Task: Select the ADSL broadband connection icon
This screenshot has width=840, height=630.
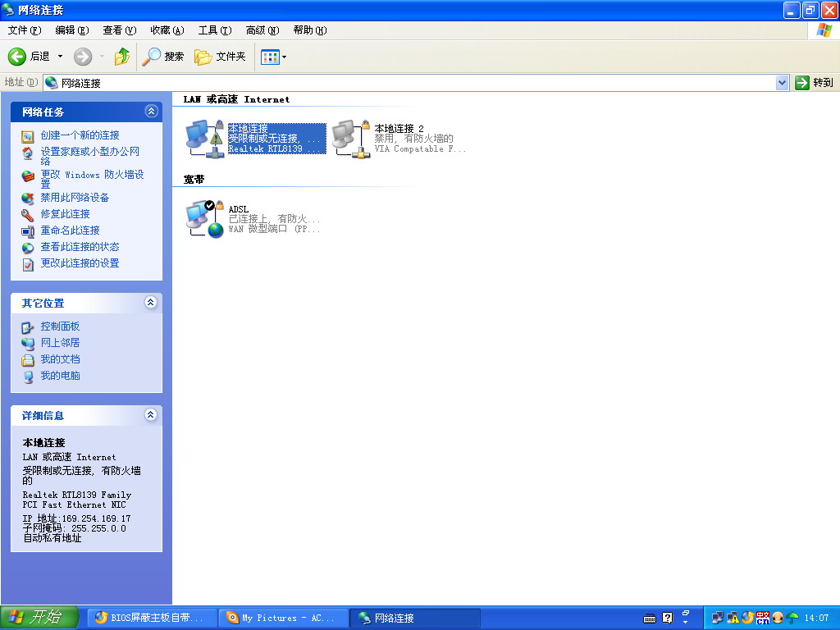Action: [x=204, y=219]
